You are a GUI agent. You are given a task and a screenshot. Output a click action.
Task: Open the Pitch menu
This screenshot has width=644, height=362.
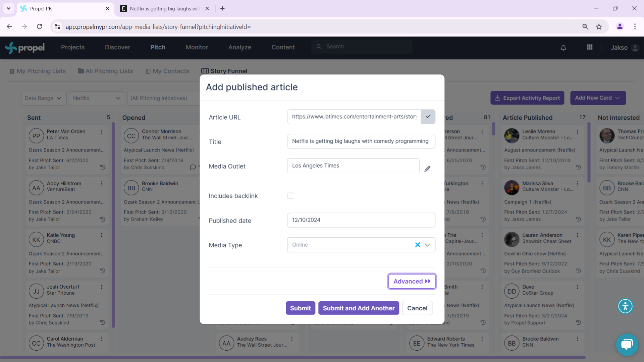pyautogui.click(x=158, y=47)
